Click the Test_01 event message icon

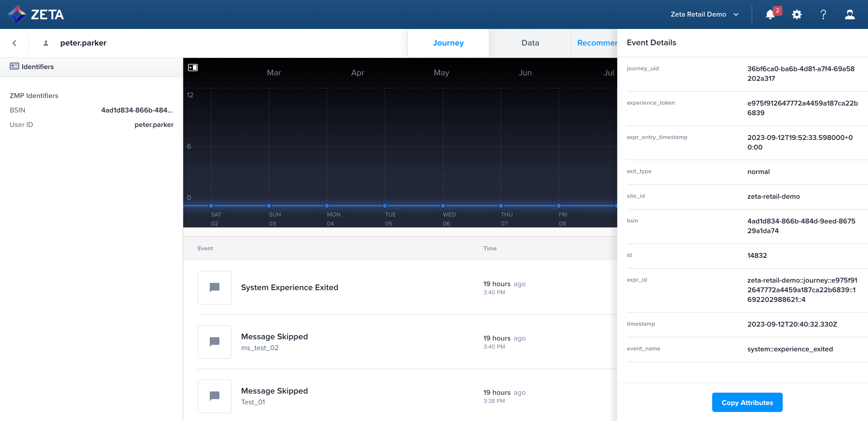click(214, 396)
